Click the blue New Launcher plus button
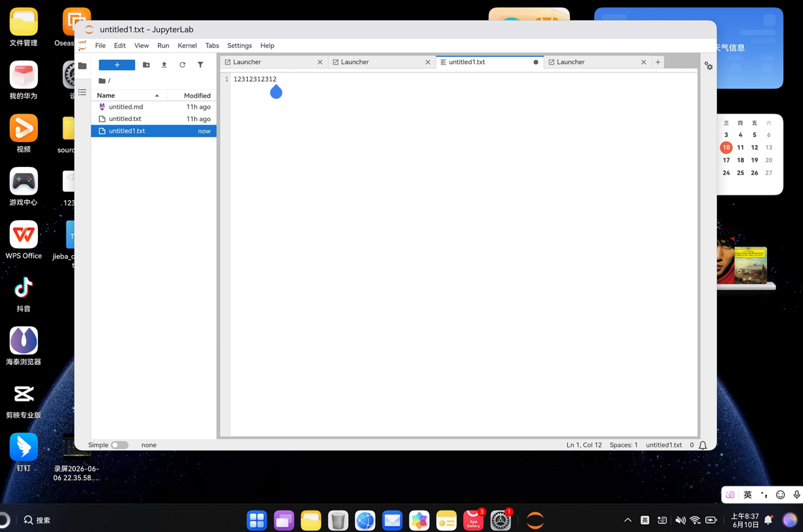This screenshot has height=532, width=803. (117, 65)
